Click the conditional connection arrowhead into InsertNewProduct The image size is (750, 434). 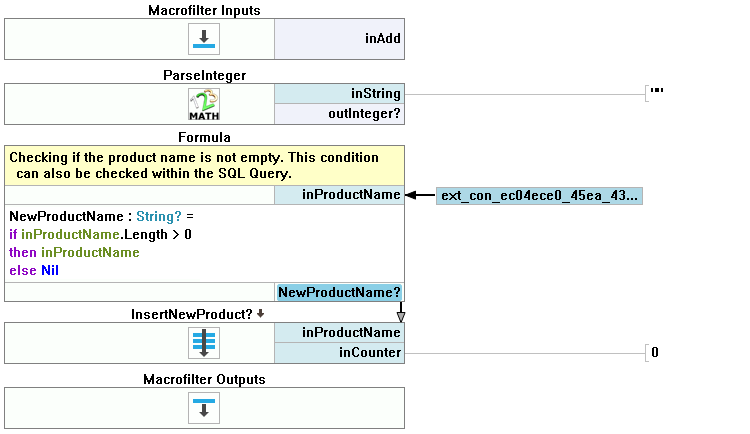point(401,317)
